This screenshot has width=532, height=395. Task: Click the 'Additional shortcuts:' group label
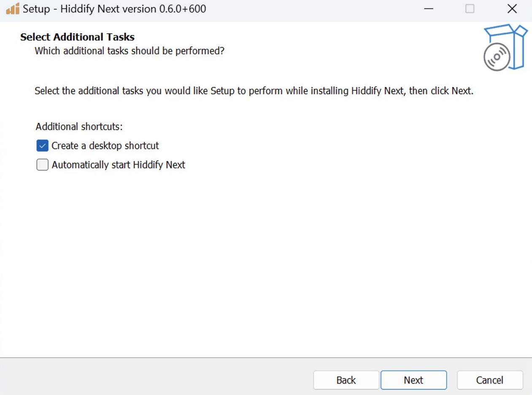(79, 127)
